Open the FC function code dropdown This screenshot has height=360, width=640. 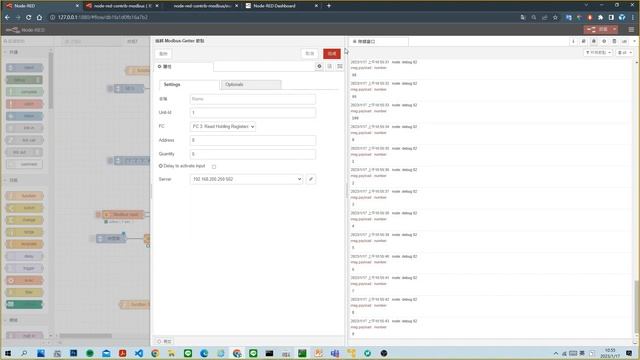click(x=223, y=127)
